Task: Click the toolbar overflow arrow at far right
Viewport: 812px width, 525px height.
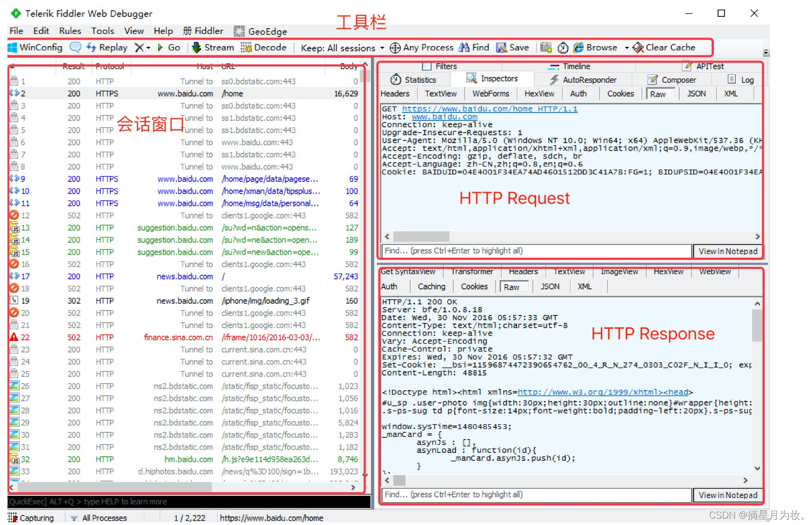Action: click(766, 52)
